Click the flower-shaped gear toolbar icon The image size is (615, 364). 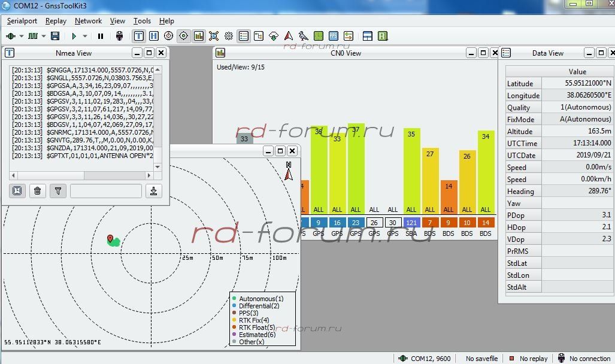(x=229, y=36)
